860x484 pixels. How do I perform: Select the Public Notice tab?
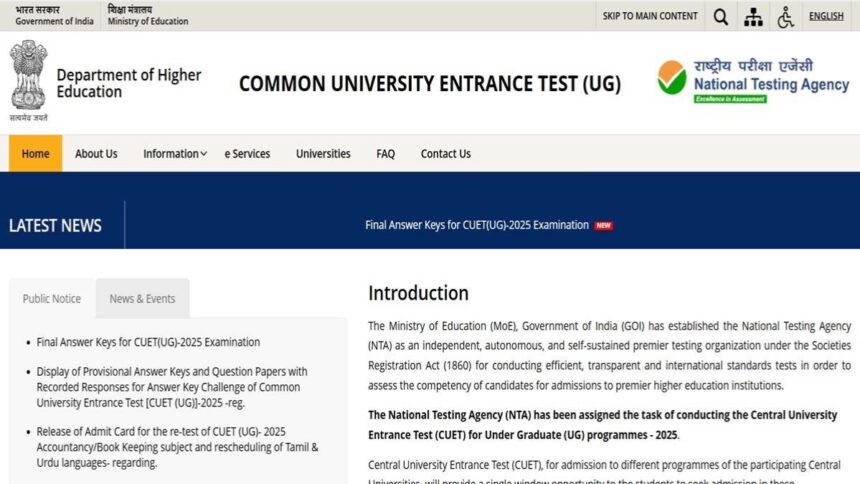pyautogui.click(x=52, y=299)
